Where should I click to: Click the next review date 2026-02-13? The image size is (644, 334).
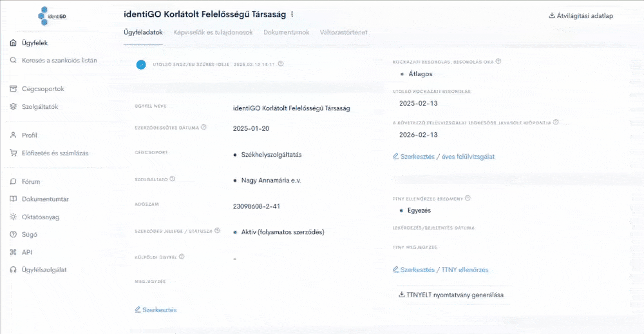click(x=419, y=135)
